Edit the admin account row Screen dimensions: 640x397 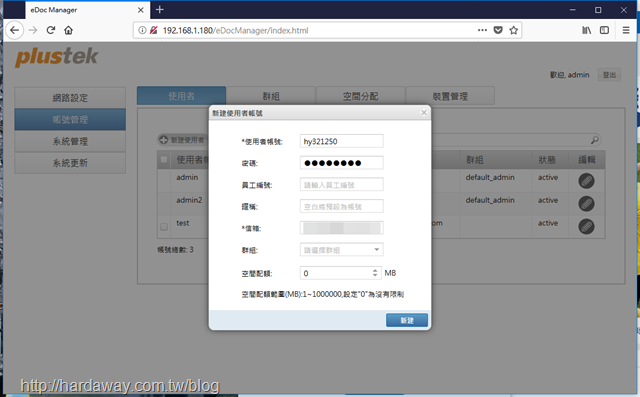586,181
